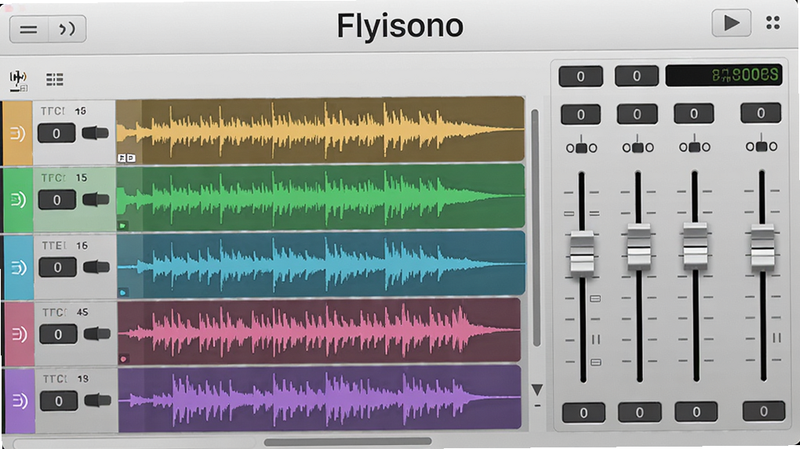Image resolution: width=800 pixels, height=449 pixels.
Task: Click the pink track speaker icon
Action: click(x=19, y=334)
